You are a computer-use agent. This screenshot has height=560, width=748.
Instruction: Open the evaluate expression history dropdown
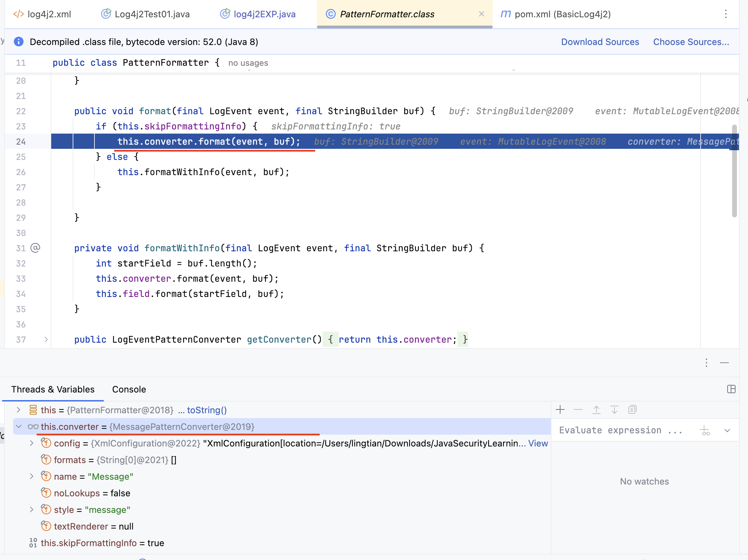click(727, 431)
